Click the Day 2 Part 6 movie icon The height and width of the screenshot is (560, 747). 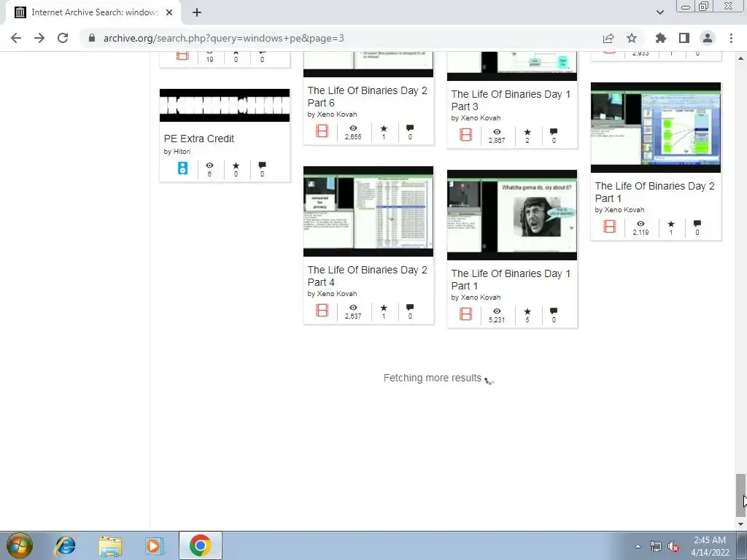[322, 131]
